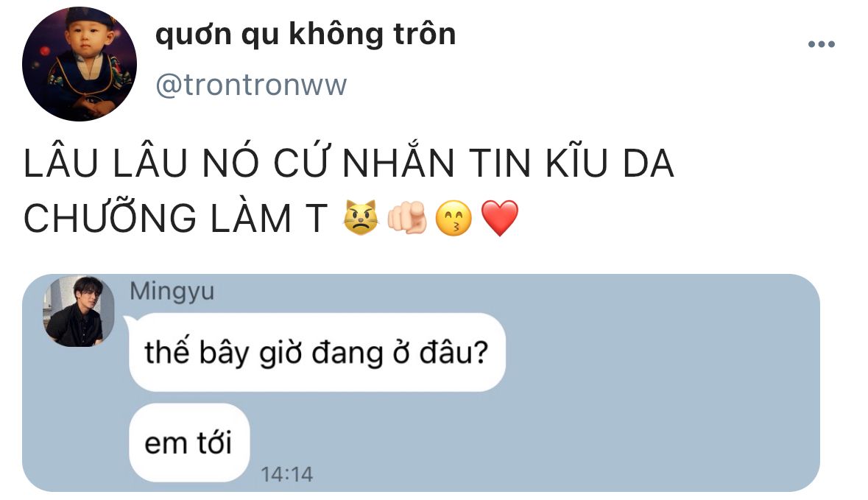Click the 14:14 message timestamp
The height and width of the screenshot is (500, 868).
(286, 474)
